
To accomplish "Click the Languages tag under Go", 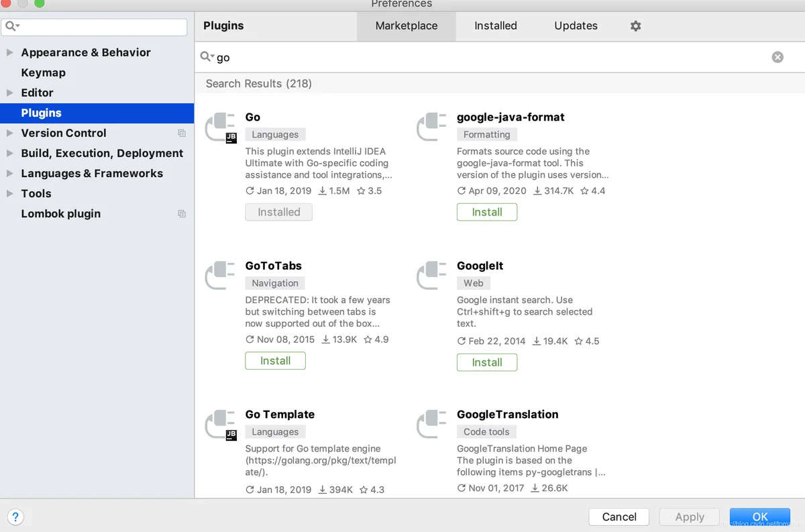I will click(x=275, y=135).
